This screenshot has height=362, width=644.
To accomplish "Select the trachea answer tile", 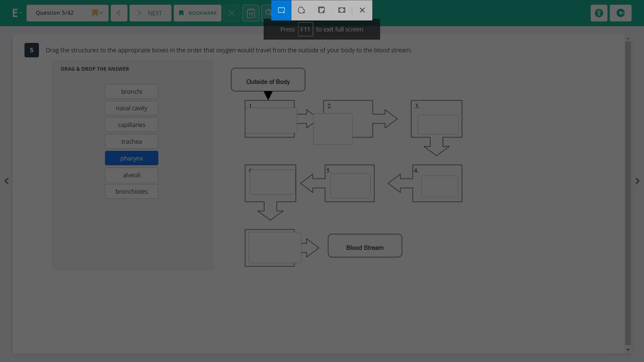I will 131,141.
